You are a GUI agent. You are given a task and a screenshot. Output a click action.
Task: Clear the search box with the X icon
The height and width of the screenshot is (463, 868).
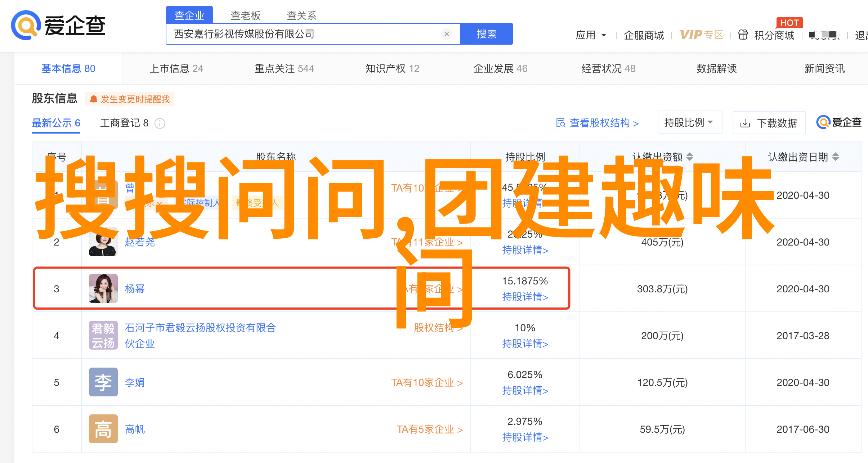coord(447,34)
